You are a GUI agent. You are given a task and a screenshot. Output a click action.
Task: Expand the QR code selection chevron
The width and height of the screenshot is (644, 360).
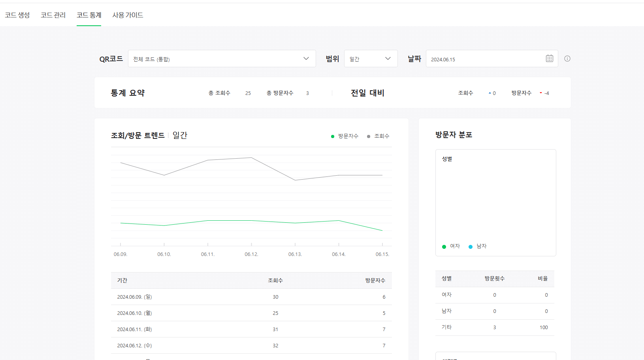pyautogui.click(x=306, y=58)
